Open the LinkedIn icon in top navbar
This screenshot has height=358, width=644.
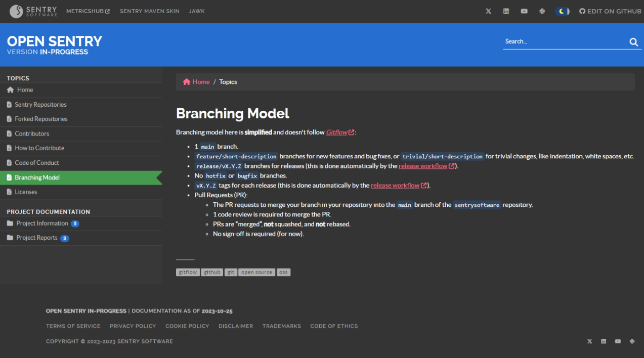pyautogui.click(x=506, y=11)
